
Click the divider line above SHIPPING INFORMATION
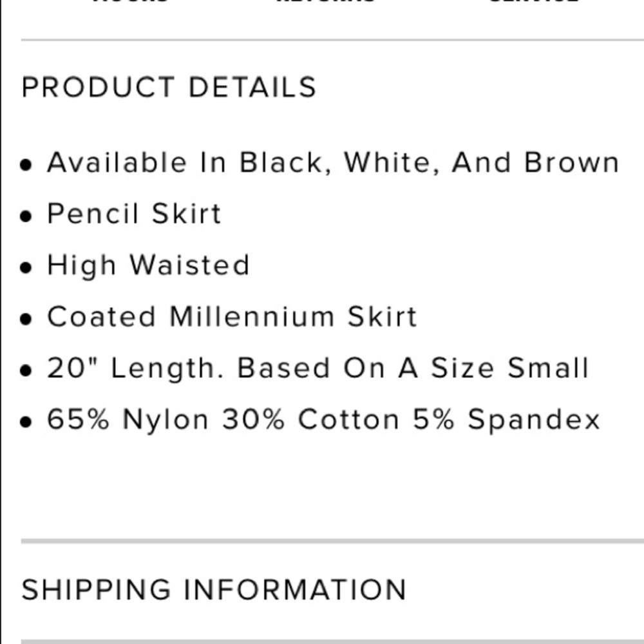(x=333, y=542)
